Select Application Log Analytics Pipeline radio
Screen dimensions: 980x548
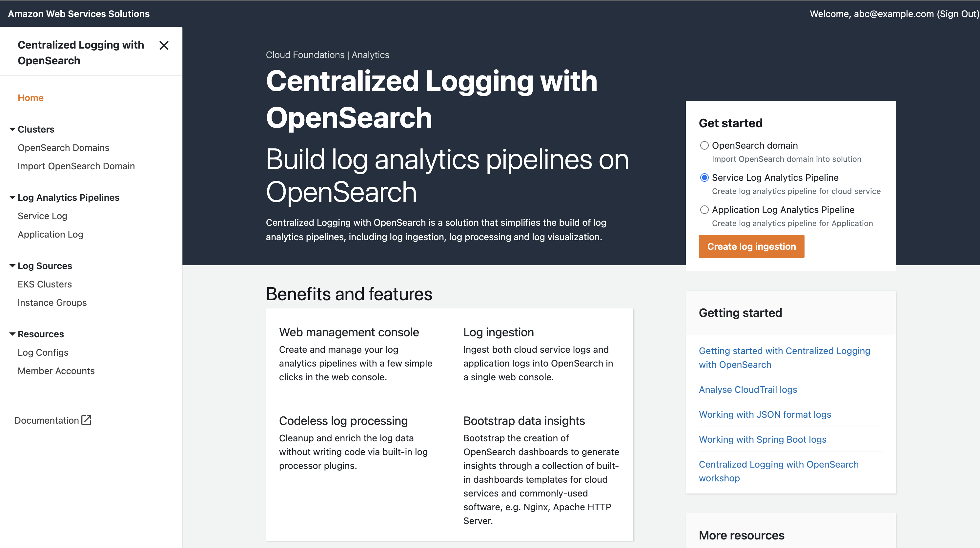click(x=704, y=210)
